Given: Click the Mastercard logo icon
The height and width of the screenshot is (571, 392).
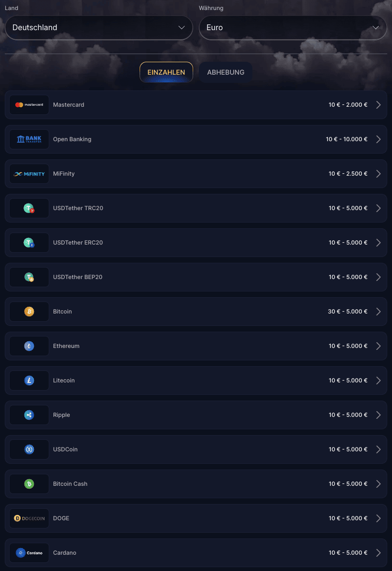Looking at the screenshot, I should coord(29,105).
